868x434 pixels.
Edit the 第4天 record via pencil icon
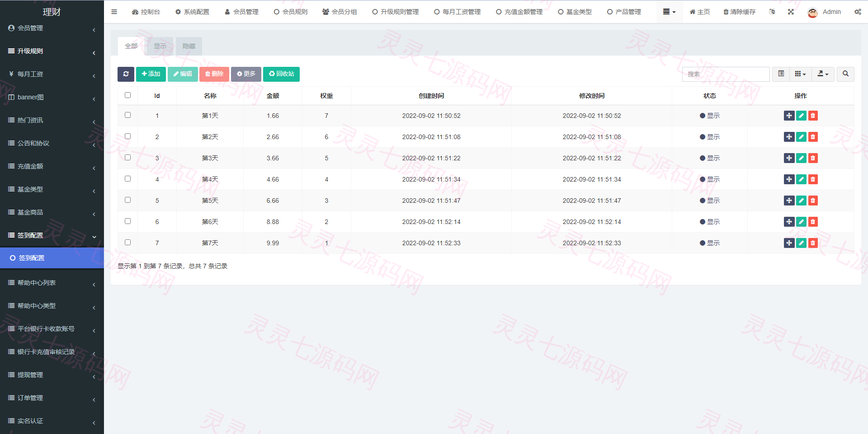pos(801,179)
